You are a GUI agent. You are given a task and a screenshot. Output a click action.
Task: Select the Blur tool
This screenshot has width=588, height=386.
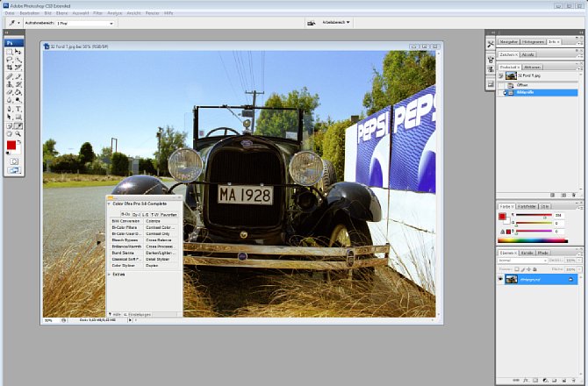point(10,100)
